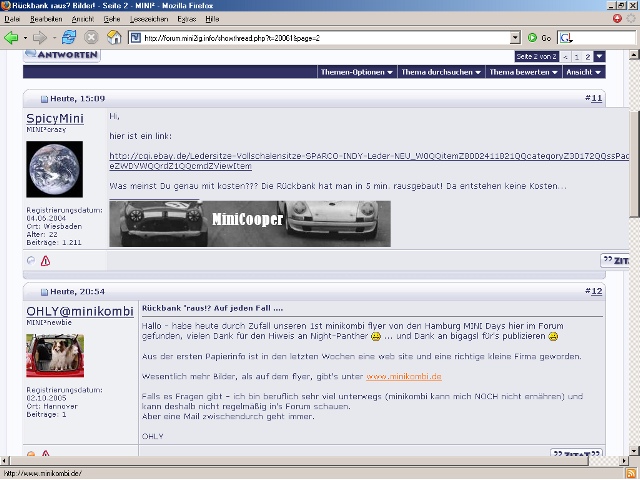Screen dimensions: 640x480
Task: Go to the browser Home page icon
Action: (x=115, y=38)
